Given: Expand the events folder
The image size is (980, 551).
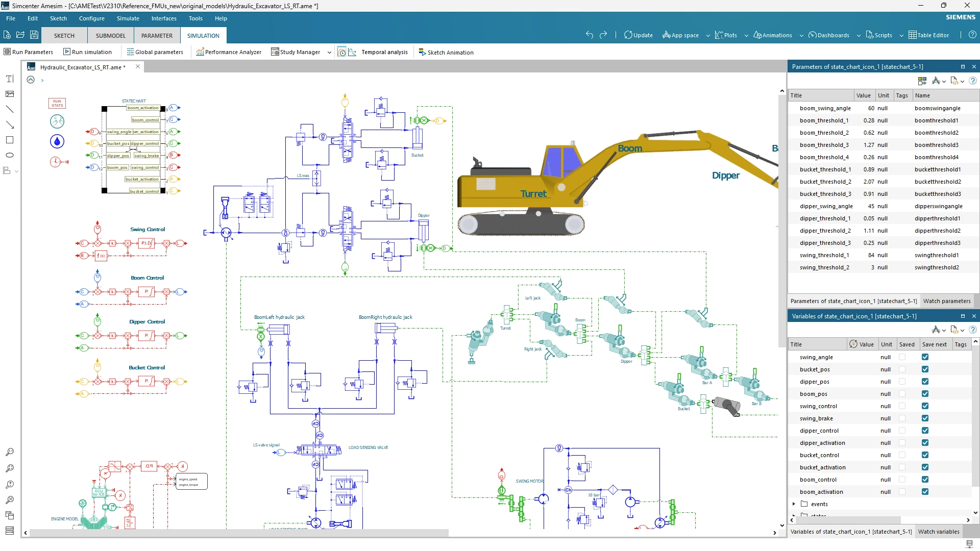Looking at the screenshot, I should (x=794, y=504).
